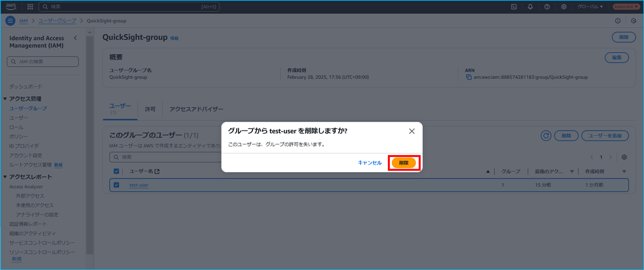The image size is (644, 270).
Task: Open 組織のアクティビティ in the sidebar
Action: pos(33,233)
